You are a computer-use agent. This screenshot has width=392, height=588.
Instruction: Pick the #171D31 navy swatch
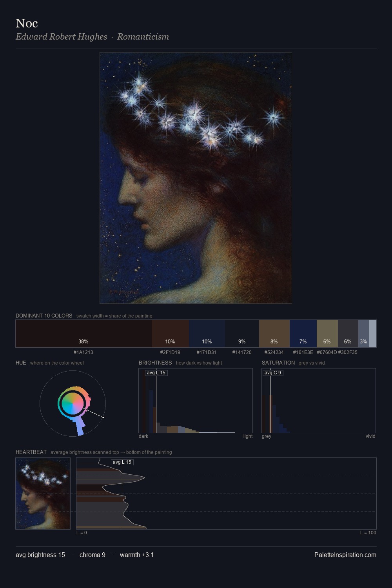pos(207,334)
